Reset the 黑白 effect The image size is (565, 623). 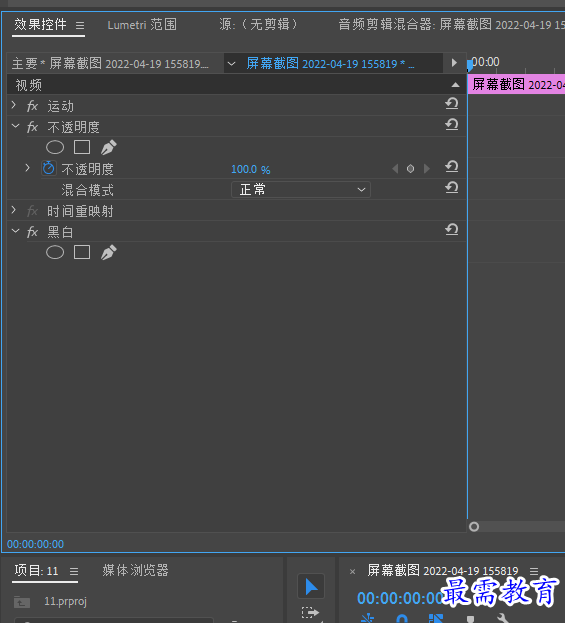point(452,230)
